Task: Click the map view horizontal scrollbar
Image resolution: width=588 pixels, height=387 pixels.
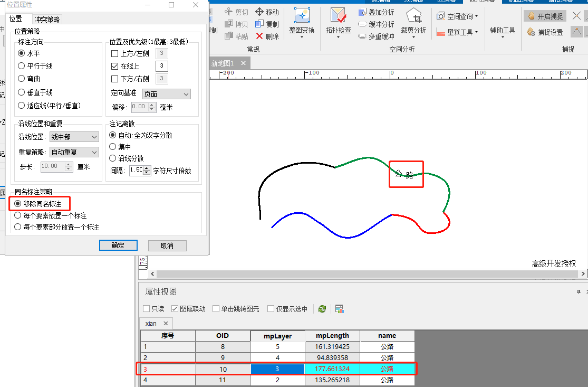Action: [364, 274]
